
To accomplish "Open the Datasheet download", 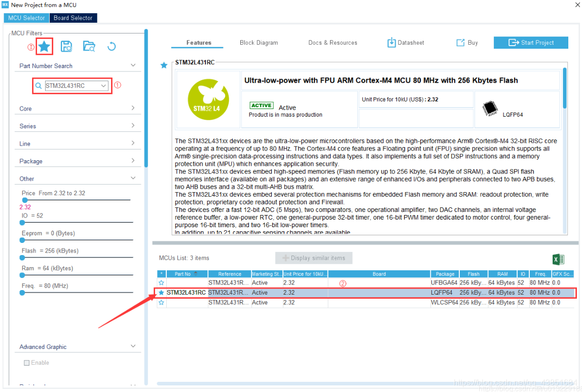I will pyautogui.click(x=406, y=43).
